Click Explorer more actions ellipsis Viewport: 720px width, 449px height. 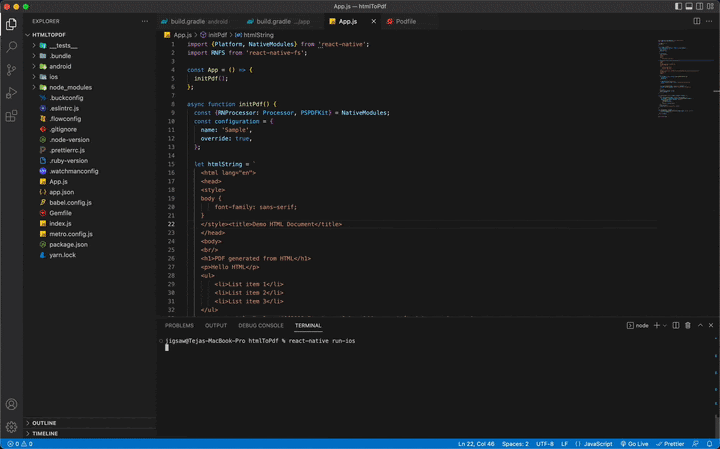(145, 21)
